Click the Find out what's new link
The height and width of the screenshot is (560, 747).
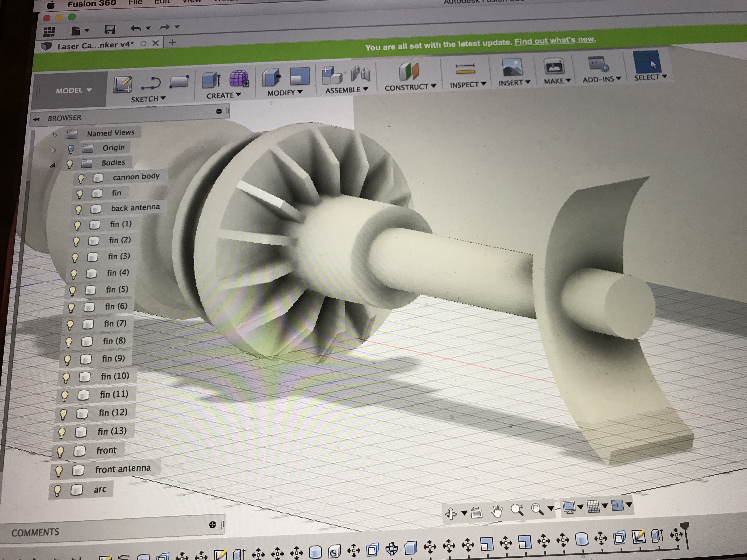pos(555,41)
